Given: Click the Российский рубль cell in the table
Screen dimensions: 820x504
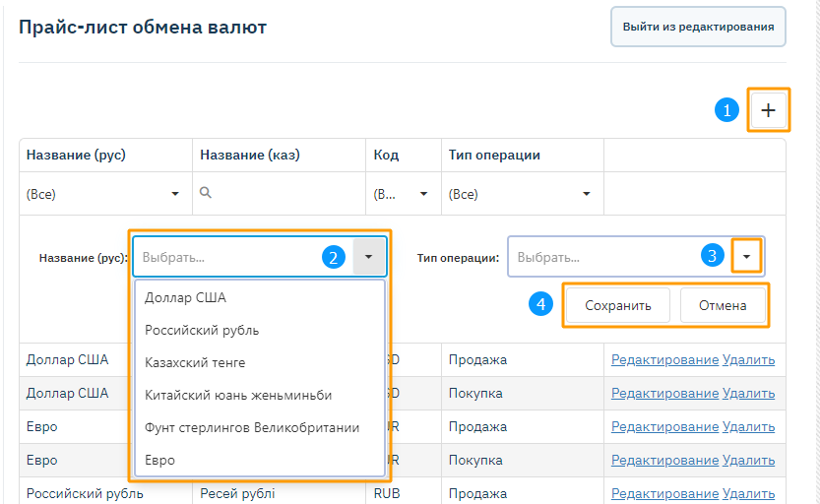Looking at the screenshot, I should (x=105, y=493).
